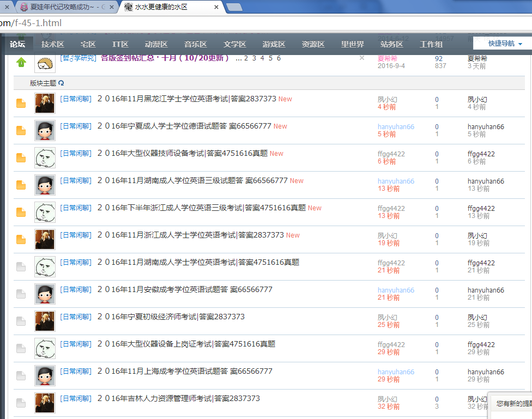Click the X icon on pinned thread row
This screenshot has width=532, height=419.
point(361,58)
